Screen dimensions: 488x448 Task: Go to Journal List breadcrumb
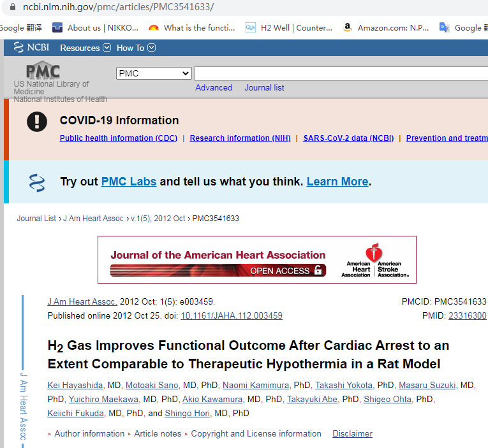point(36,219)
